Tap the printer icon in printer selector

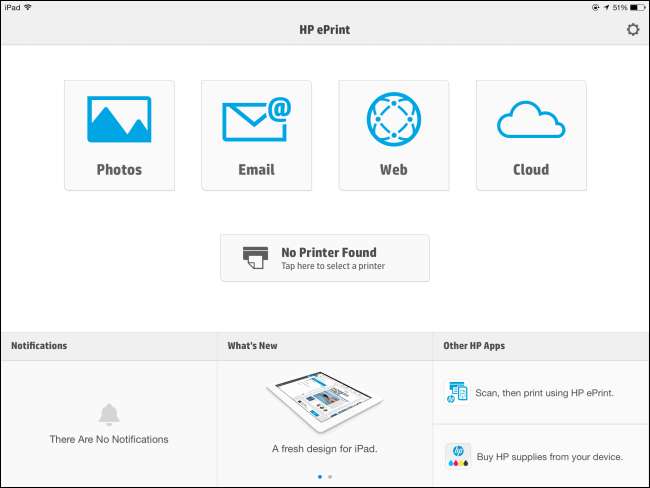point(255,258)
